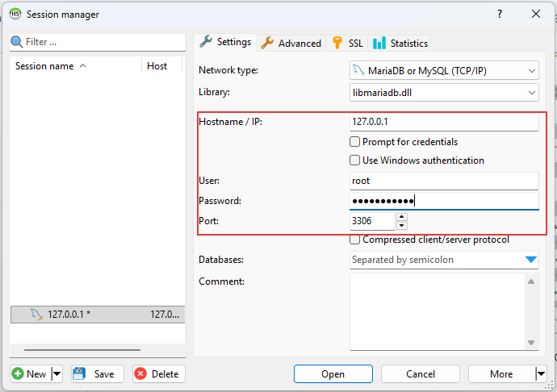Click the floppy disk Save icon
Viewport: 557px width, 392px height.
[79, 374]
